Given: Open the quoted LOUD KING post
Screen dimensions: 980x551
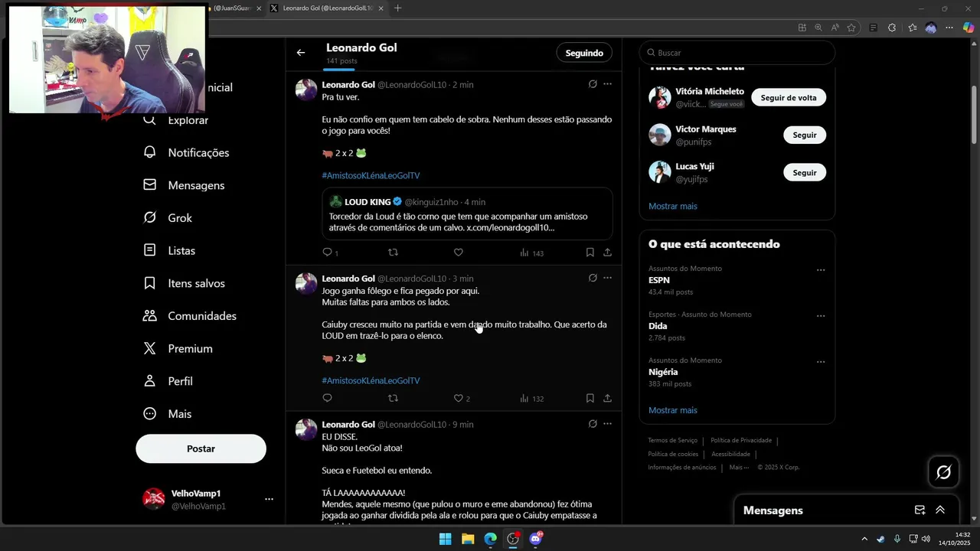Looking at the screenshot, I should (467, 214).
